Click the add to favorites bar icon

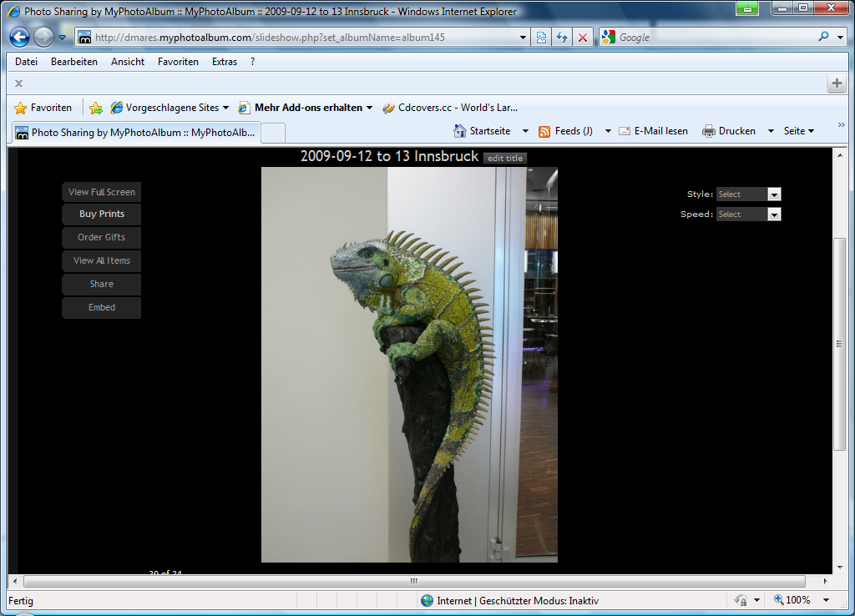(x=96, y=108)
